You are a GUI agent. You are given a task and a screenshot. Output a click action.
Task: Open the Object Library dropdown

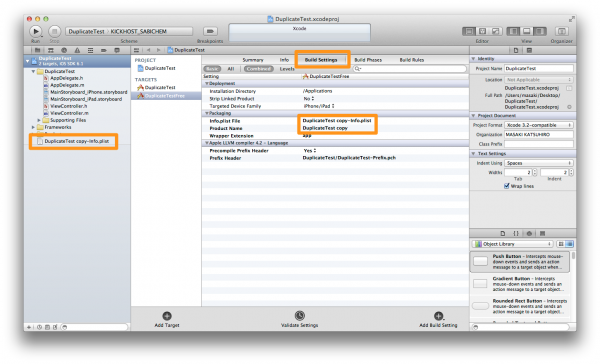click(x=513, y=244)
